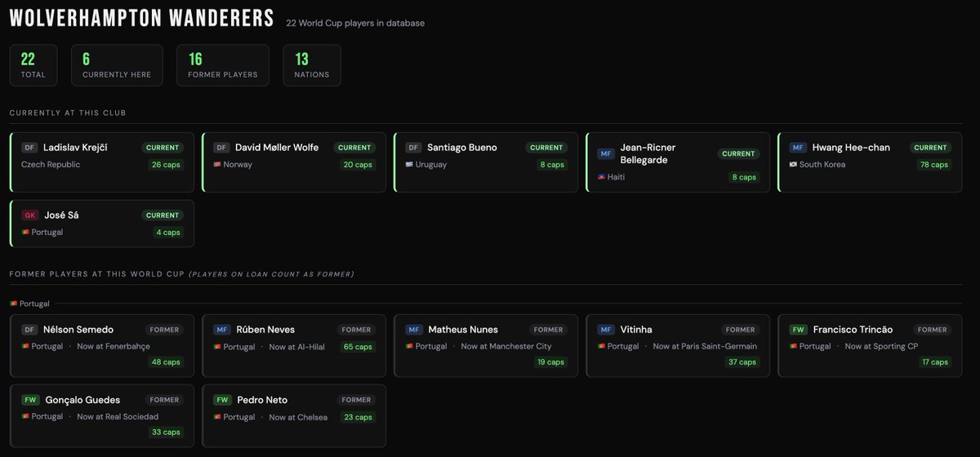Click the 13 Nations stat box

point(312,65)
